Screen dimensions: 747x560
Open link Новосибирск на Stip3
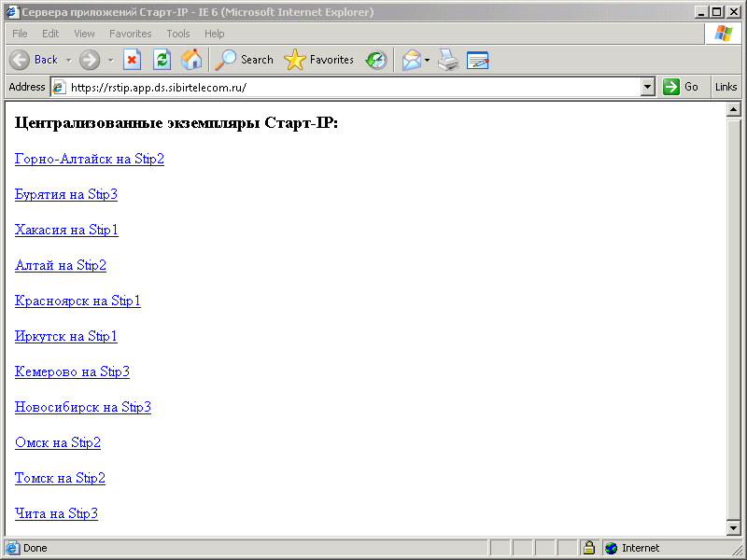pyautogui.click(x=83, y=407)
